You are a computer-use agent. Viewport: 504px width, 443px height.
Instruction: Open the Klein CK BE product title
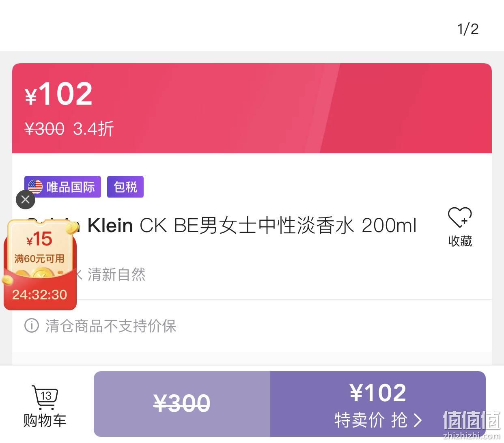(252, 226)
